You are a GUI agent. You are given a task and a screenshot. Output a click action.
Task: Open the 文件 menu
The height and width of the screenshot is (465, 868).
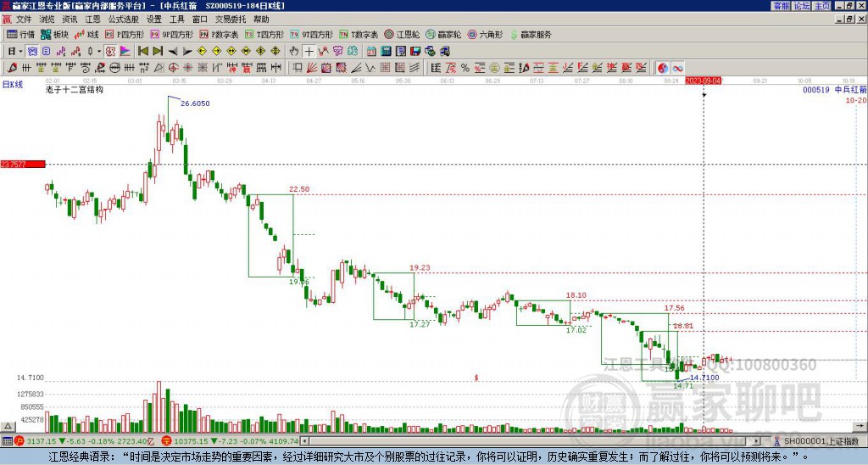pyautogui.click(x=24, y=20)
